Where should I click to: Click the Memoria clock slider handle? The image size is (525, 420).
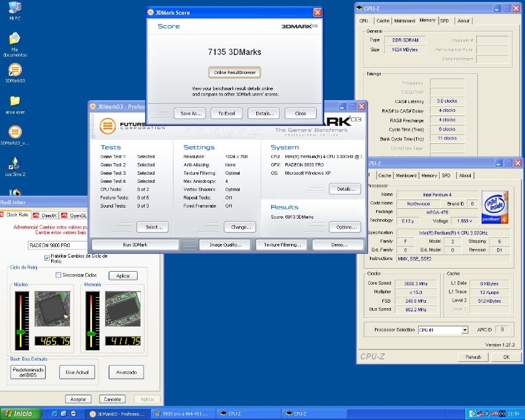click(x=91, y=334)
